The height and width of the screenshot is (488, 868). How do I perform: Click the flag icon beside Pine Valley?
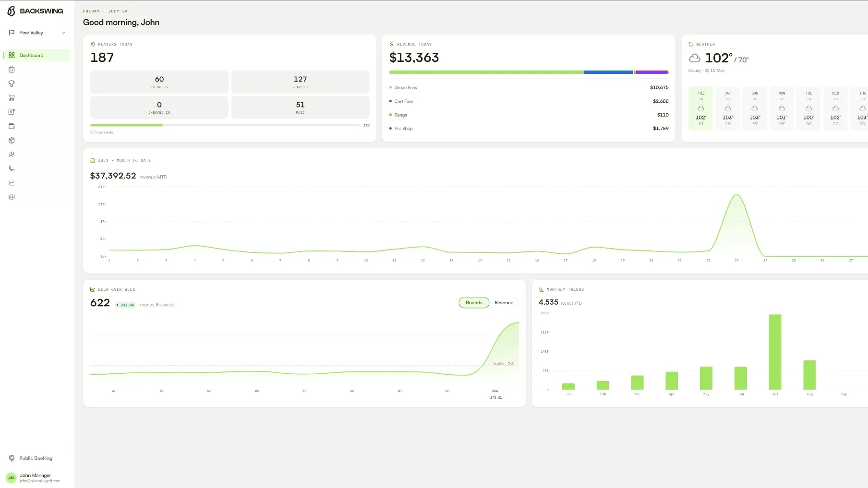[x=12, y=33]
